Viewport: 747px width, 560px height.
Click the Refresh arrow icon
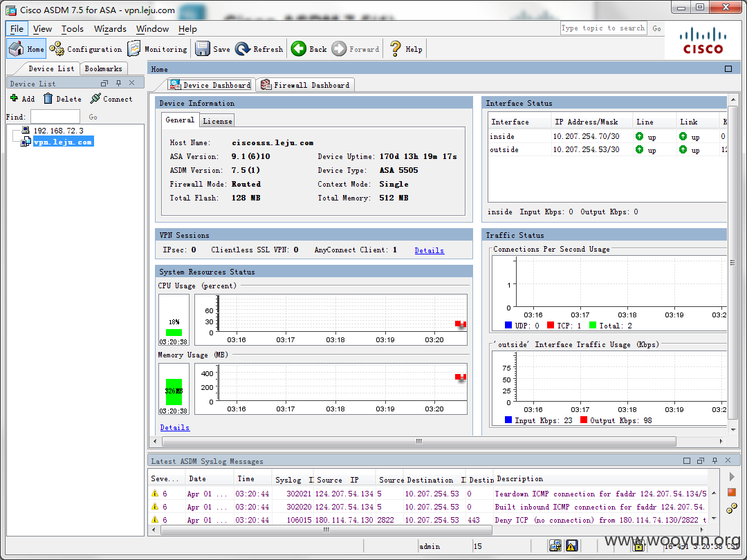(x=243, y=49)
